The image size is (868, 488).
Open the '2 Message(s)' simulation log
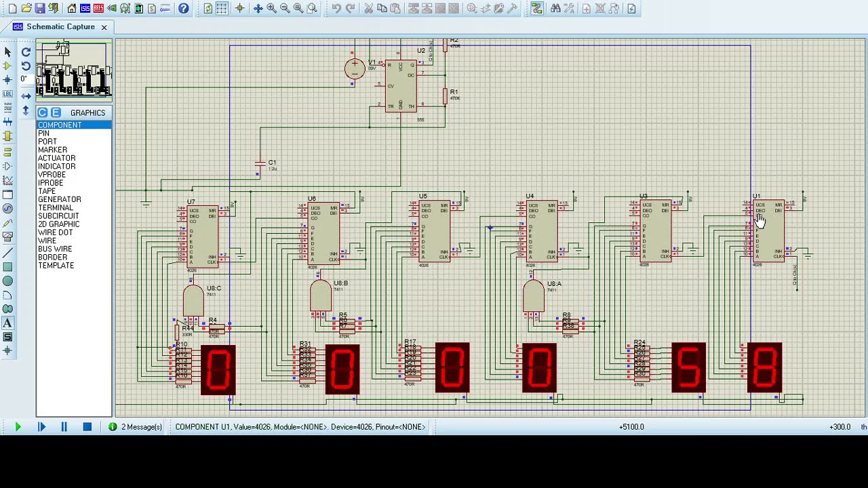(x=135, y=427)
